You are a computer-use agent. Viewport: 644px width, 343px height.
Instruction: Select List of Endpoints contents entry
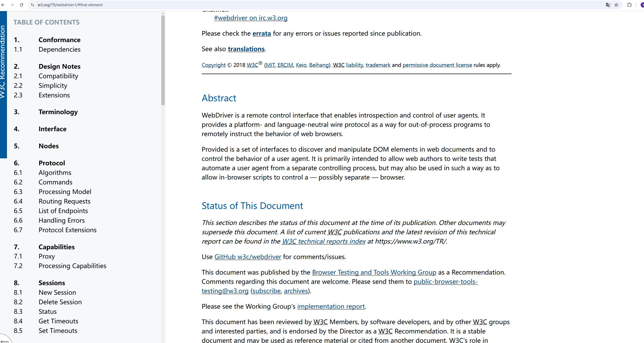pos(63,211)
